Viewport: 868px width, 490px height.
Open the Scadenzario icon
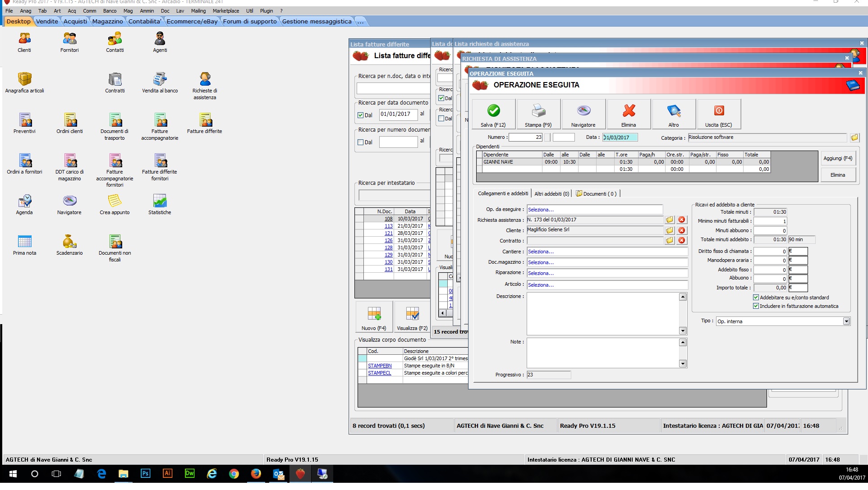coord(69,242)
